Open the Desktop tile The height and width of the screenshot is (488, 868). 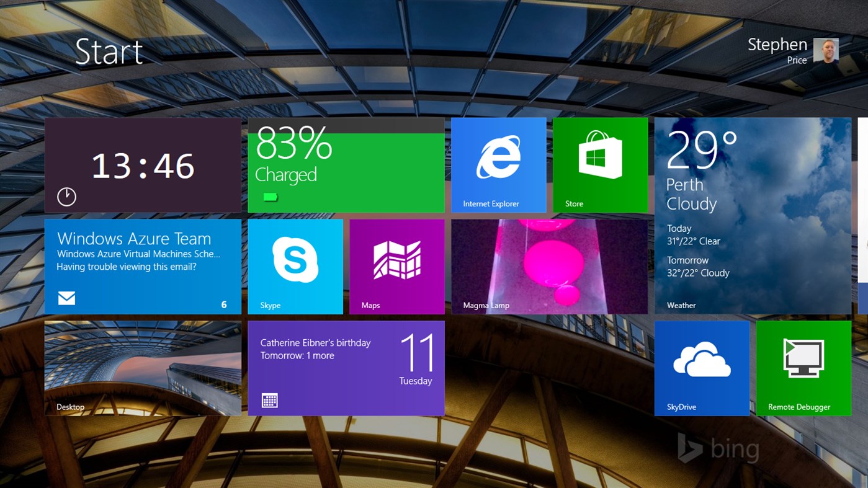pos(141,366)
